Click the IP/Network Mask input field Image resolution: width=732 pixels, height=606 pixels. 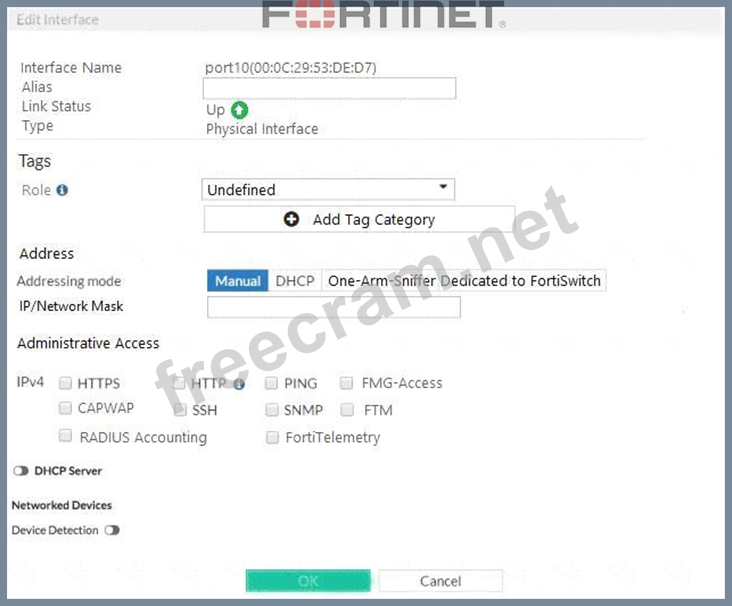pos(333,307)
